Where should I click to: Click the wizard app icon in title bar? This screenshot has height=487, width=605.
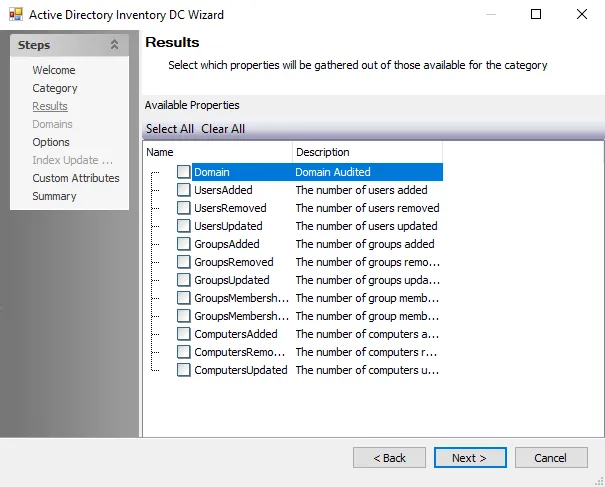pos(16,15)
